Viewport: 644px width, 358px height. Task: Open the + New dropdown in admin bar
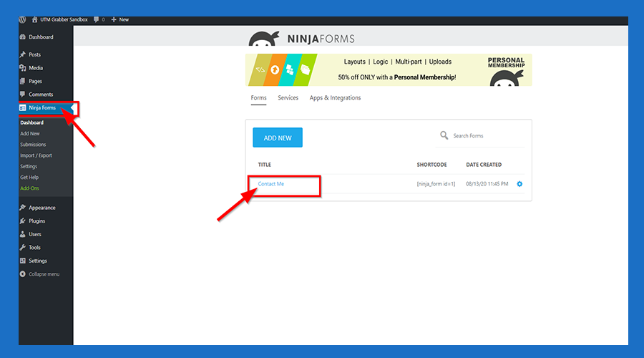pyautogui.click(x=120, y=19)
